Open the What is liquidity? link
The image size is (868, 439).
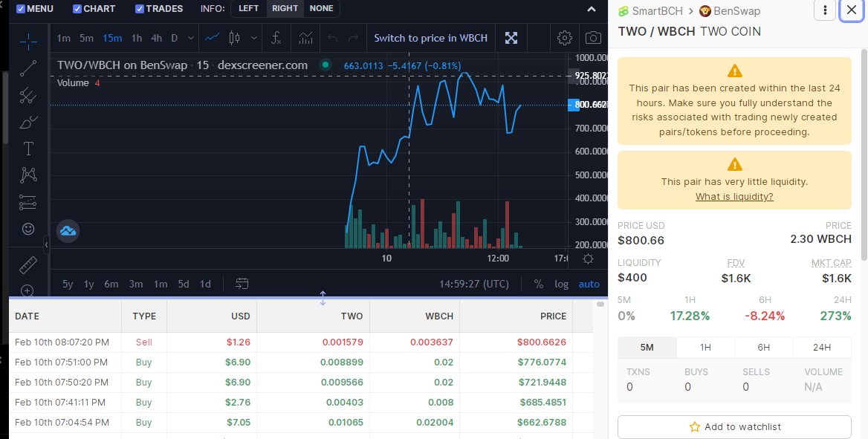(x=734, y=197)
